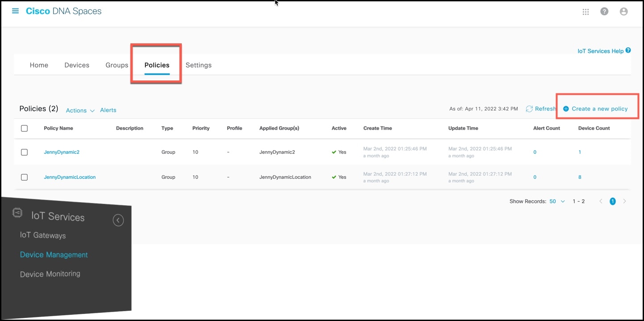Click the Applied Group(s) column header
This screenshot has height=321, width=644.
[279, 128]
